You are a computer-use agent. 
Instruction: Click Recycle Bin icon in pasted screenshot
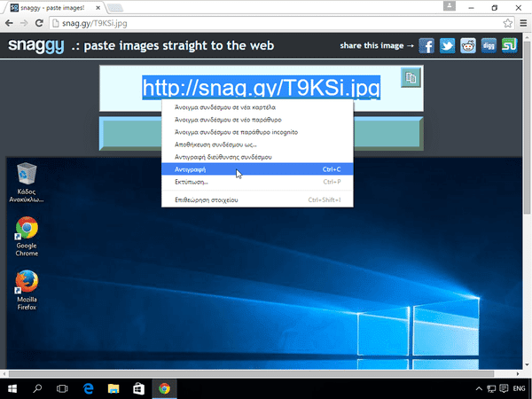tap(26, 183)
